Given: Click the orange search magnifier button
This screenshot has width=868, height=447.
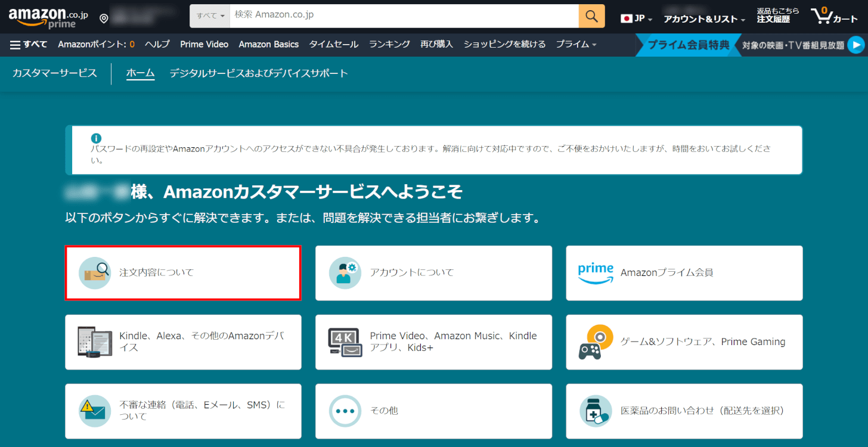Looking at the screenshot, I should 591,16.
